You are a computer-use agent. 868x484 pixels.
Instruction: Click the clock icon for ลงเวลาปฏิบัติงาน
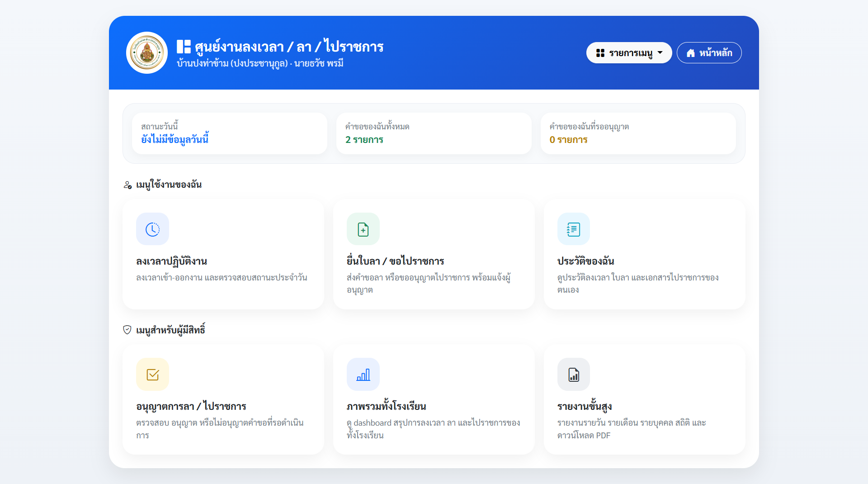pyautogui.click(x=152, y=229)
